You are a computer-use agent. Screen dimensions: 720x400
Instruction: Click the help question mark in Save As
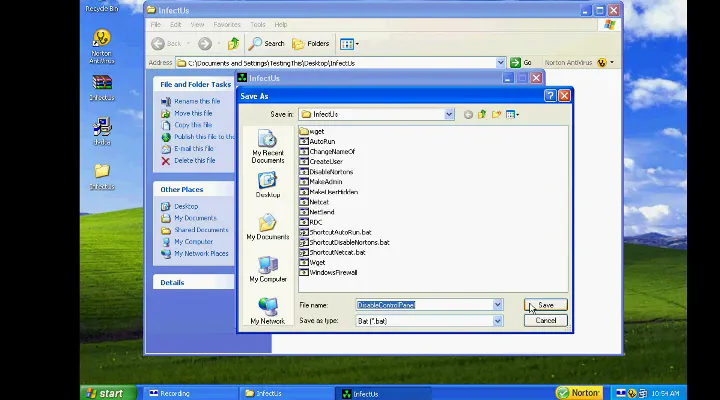pyautogui.click(x=550, y=96)
